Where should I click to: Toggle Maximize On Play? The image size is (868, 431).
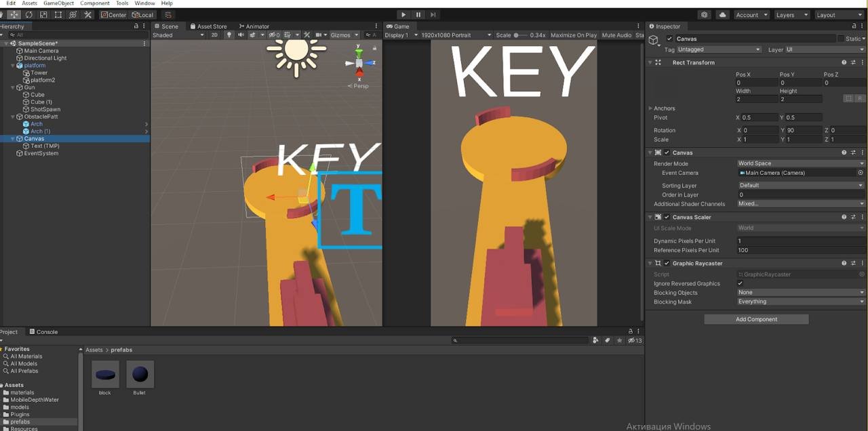pos(574,35)
